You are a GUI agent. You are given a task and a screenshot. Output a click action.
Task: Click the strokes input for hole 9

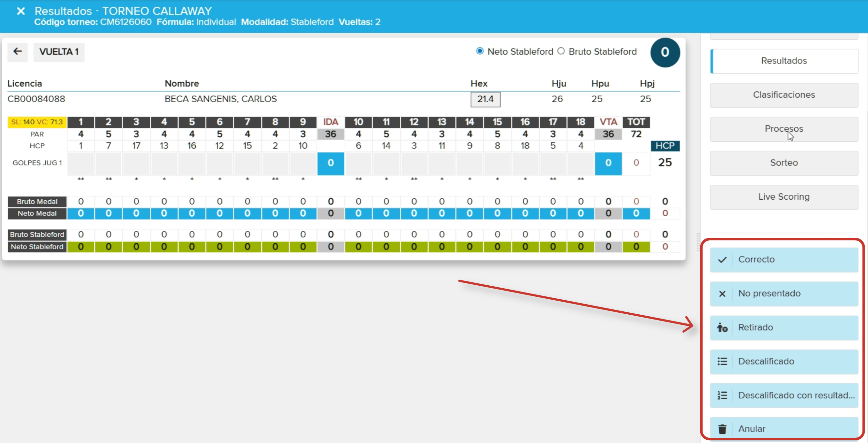coord(303,163)
